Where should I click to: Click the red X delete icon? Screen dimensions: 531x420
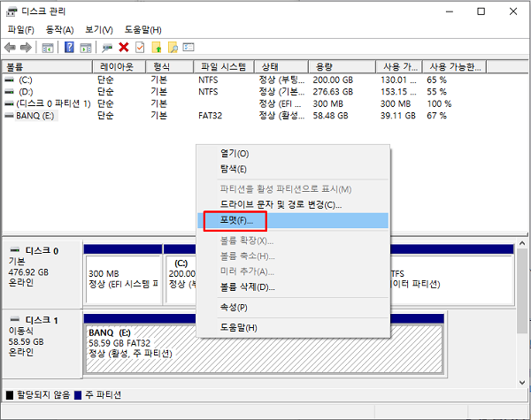pyautogui.click(x=124, y=47)
